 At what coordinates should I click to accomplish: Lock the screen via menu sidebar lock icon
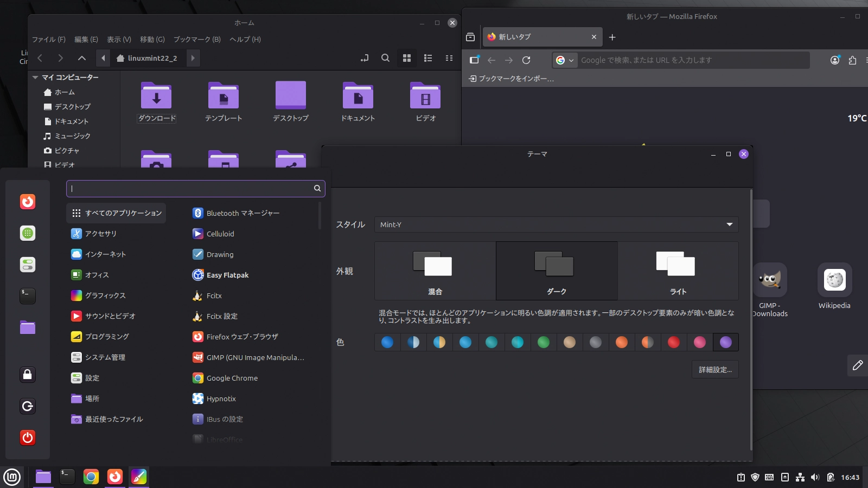[27, 374]
